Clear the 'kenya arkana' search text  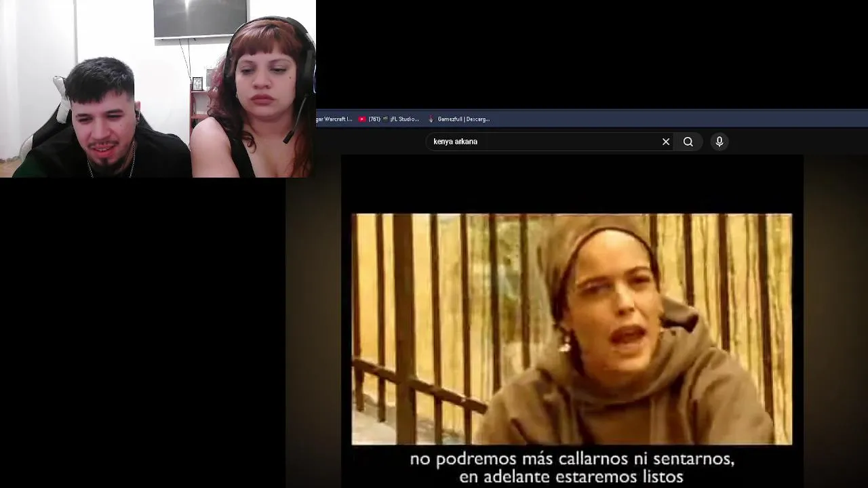point(666,142)
